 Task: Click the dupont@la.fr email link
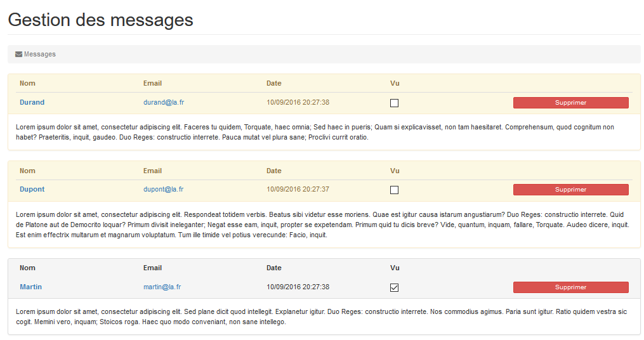[x=164, y=189]
